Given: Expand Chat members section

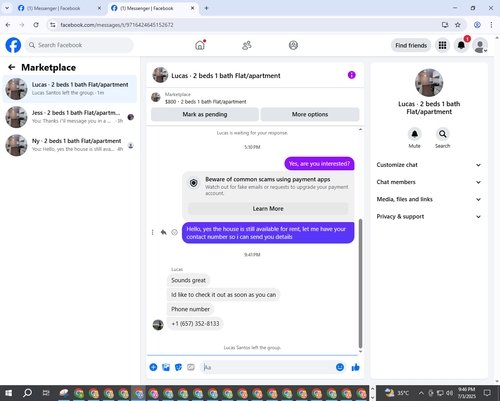Looking at the screenshot, I should pyautogui.click(x=429, y=182).
